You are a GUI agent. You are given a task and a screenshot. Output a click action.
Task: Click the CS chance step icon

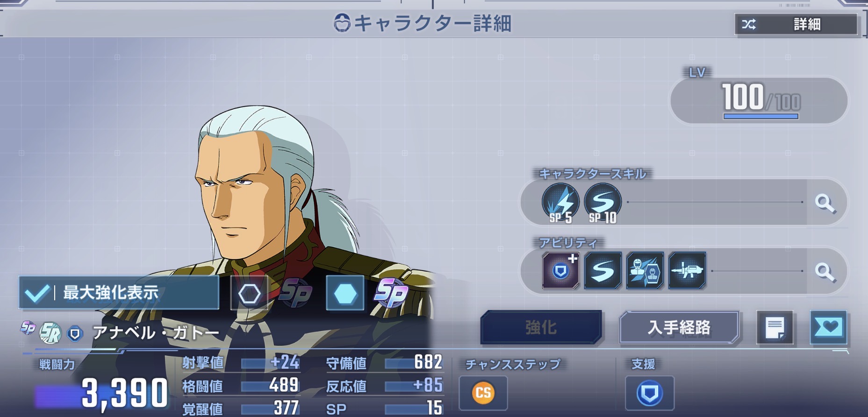(483, 393)
